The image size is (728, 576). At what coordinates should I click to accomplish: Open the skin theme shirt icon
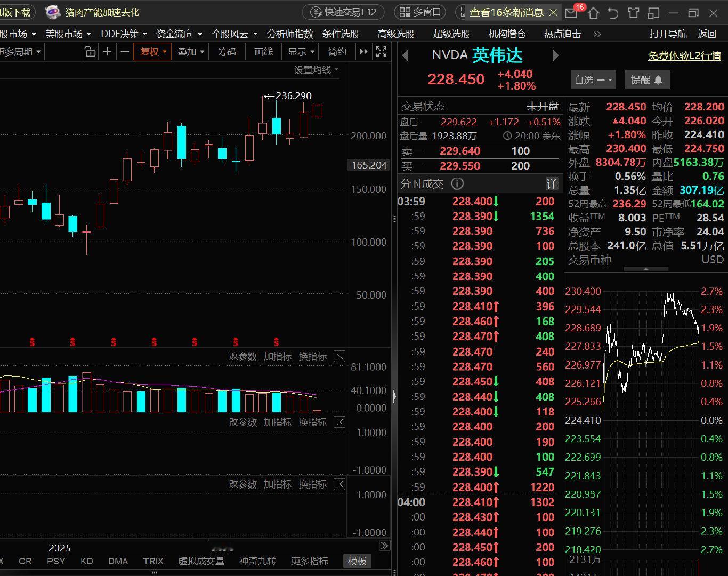[633, 12]
